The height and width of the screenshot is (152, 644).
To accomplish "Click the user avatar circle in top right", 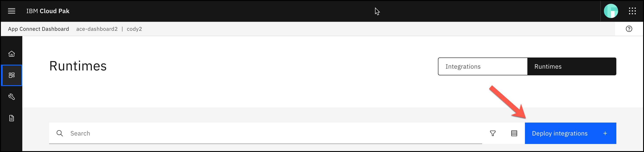I will coord(611,10).
